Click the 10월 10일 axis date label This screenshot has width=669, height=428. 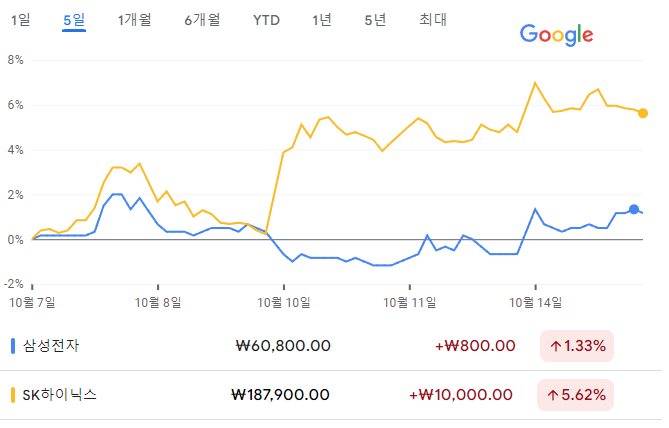284,303
